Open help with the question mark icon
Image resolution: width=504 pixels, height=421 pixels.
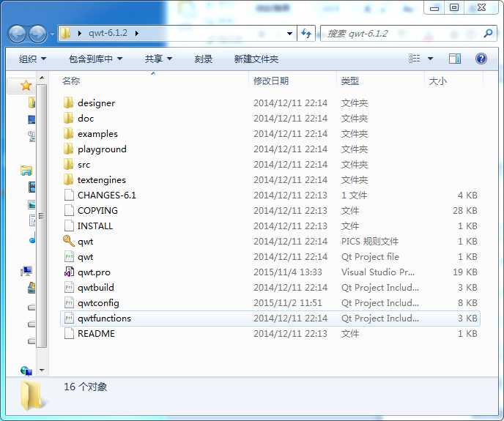481,59
